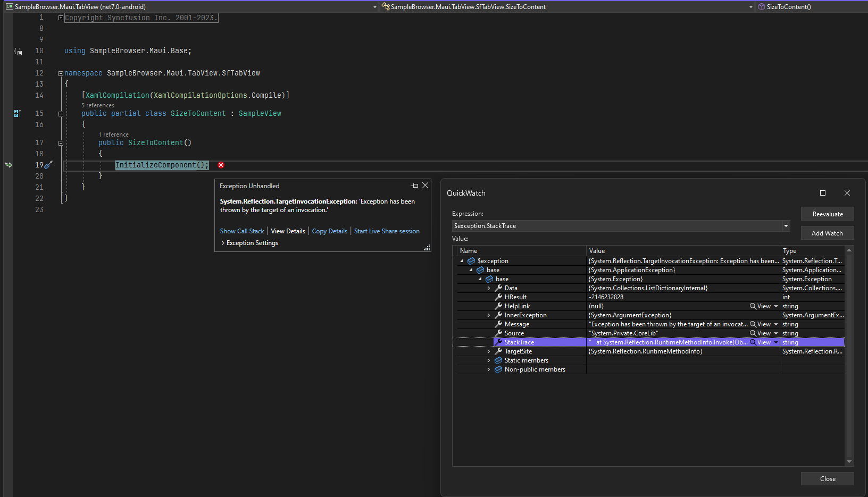Open the View visualizer magnifier for Message
Image resolution: width=868 pixels, height=497 pixels.
pos(753,324)
